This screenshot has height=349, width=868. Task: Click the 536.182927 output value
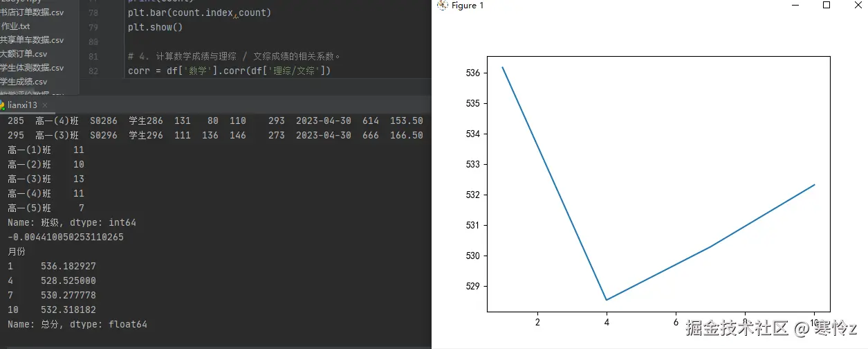click(68, 266)
